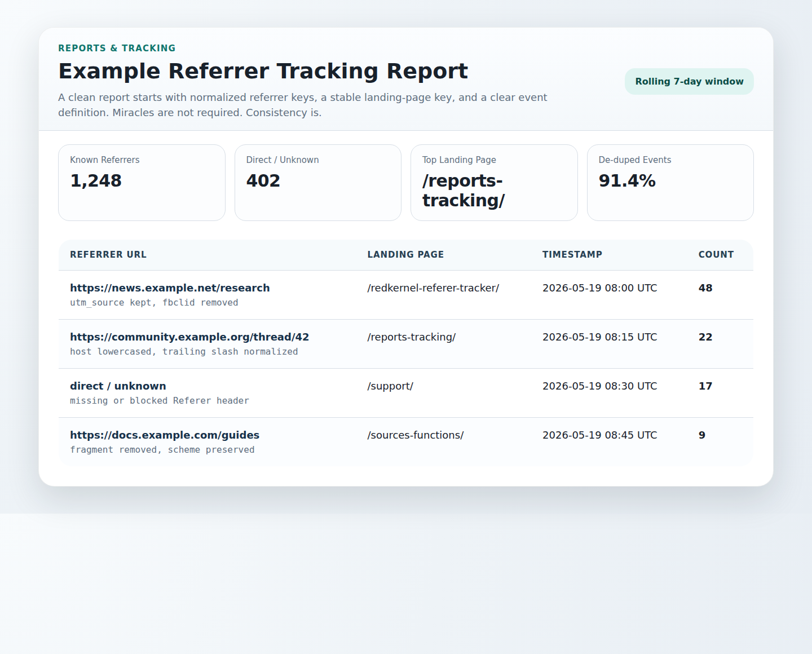Click the Known Referrers stat card

click(142, 183)
